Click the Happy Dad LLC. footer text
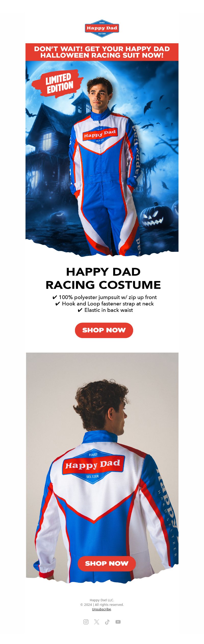Image resolution: width=204 pixels, height=644 pixels. coord(102,600)
